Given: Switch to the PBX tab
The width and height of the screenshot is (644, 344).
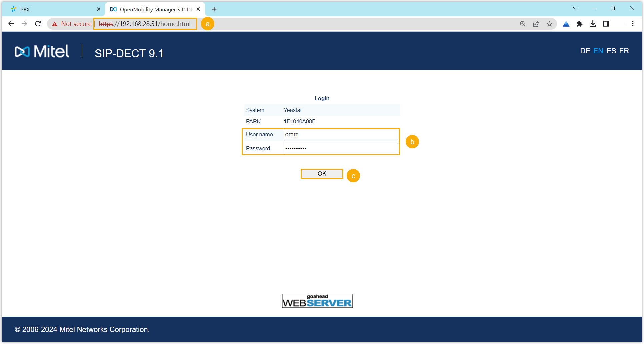Looking at the screenshot, I should (x=50, y=9).
